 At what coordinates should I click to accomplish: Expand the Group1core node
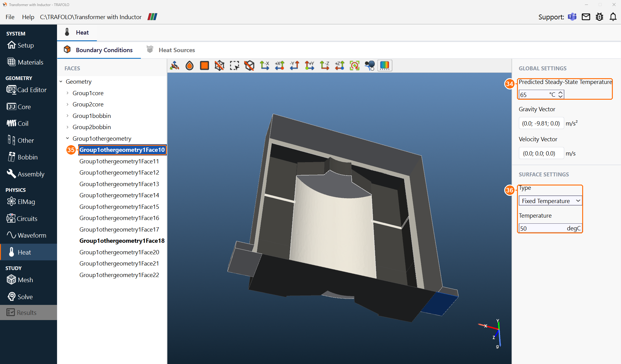tap(68, 93)
